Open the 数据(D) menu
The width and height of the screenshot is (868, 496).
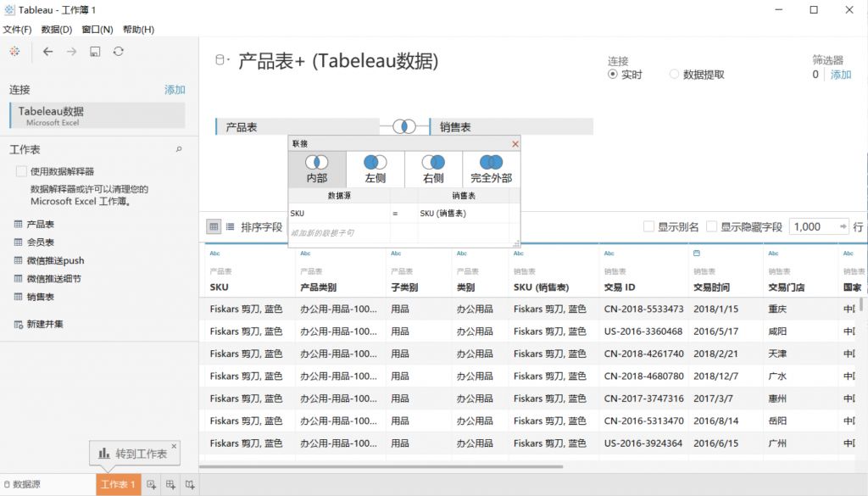[x=57, y=30]
